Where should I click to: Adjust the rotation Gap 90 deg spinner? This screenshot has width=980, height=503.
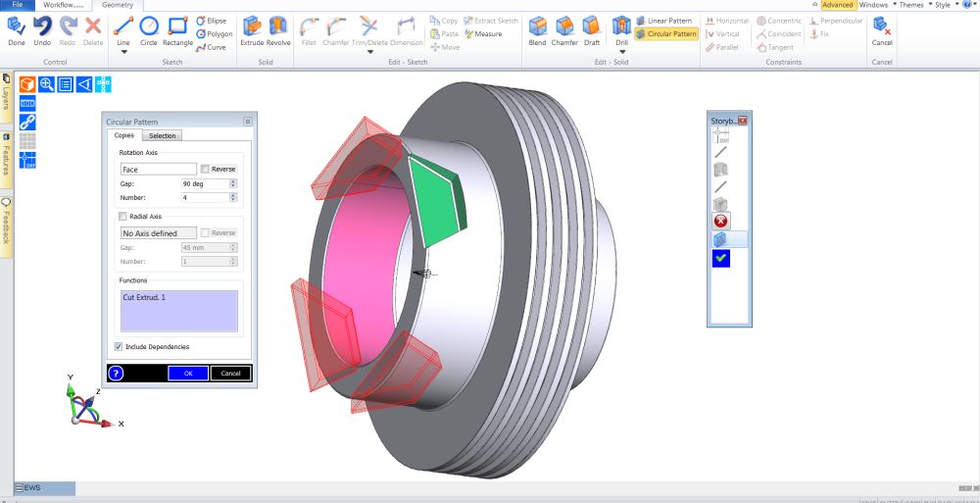233,184
